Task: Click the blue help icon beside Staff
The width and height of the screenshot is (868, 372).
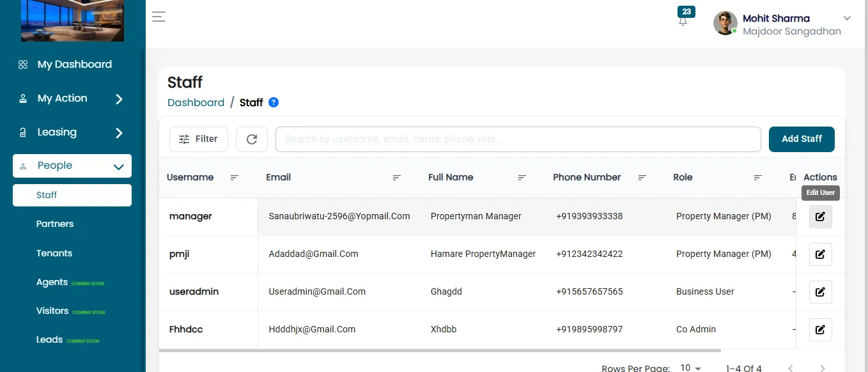Action: click(x=274, y=102)
